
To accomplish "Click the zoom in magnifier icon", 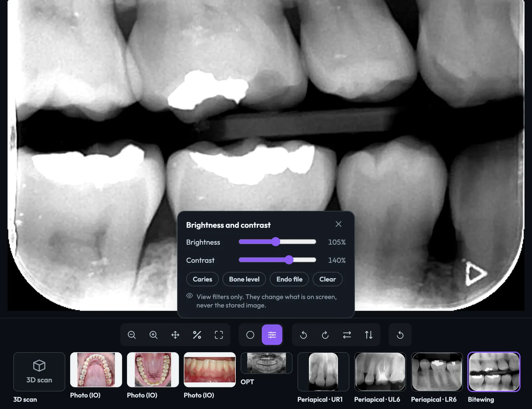I will 153,335.
